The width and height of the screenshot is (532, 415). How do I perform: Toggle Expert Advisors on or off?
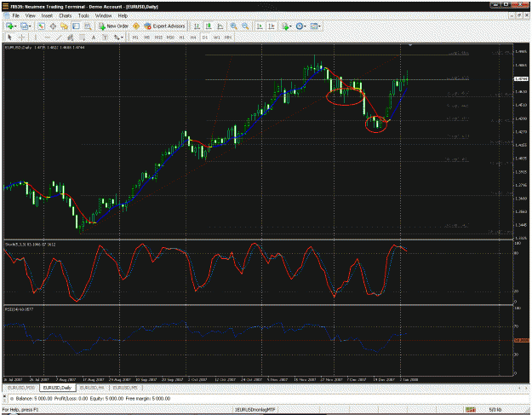point(164,26)
